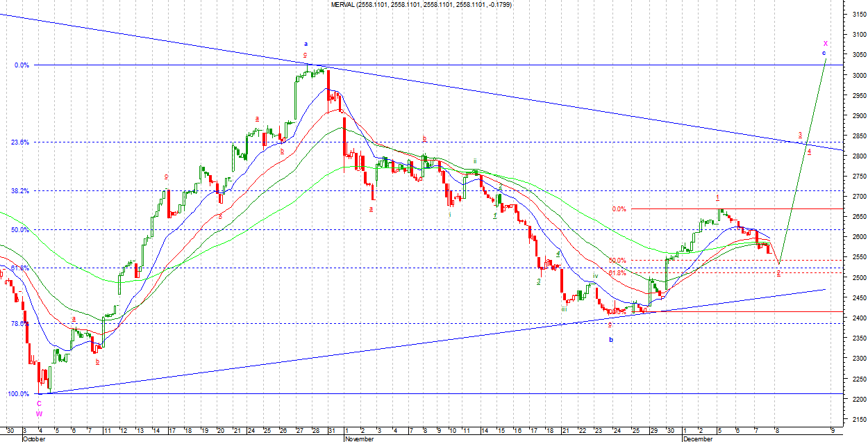Click the blue 100.0% retracement label
The height and width of the screenshot is (442, 868).
[18, 394]
